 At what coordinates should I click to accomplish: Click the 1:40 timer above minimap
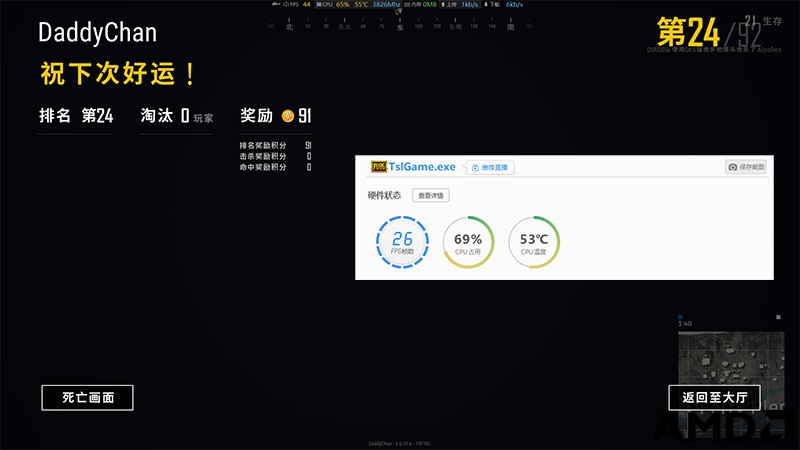coord(685,323)
